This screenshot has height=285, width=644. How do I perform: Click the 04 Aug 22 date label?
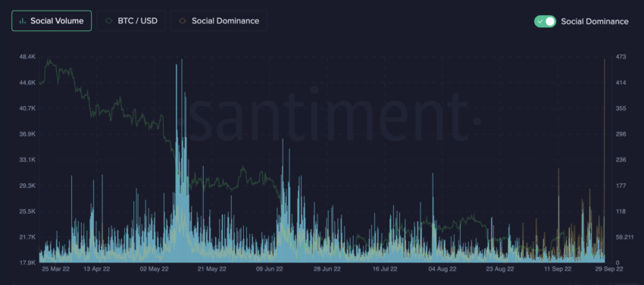442,269
